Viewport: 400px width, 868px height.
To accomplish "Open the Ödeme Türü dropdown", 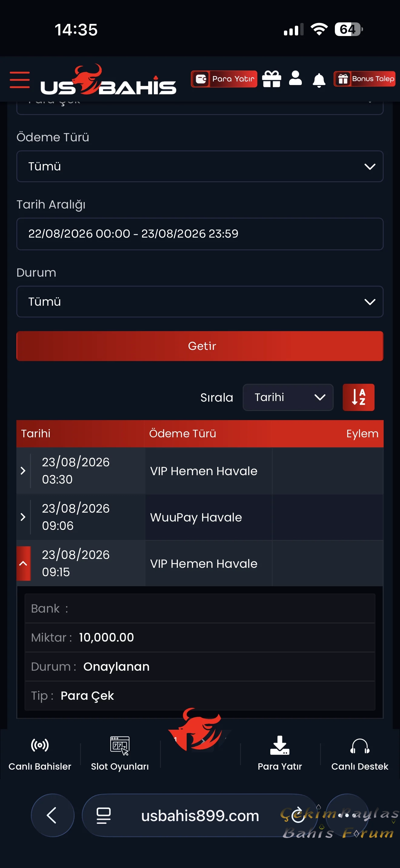I will pos(200,166).
